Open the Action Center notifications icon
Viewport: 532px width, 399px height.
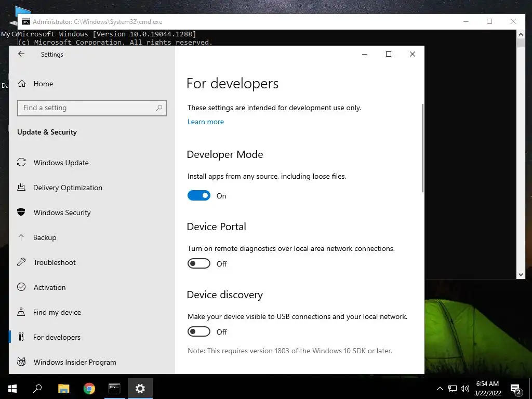[x=516, y=389]
